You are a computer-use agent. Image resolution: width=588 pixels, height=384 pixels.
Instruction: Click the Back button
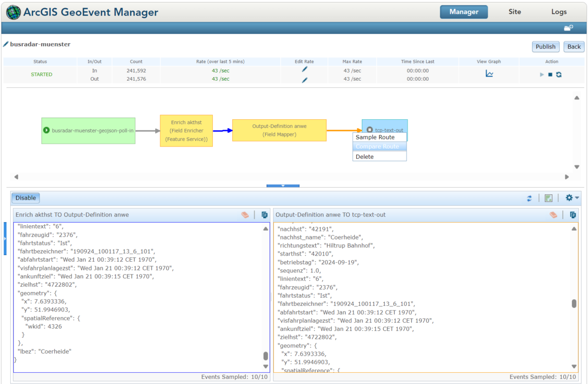[574, 47]
